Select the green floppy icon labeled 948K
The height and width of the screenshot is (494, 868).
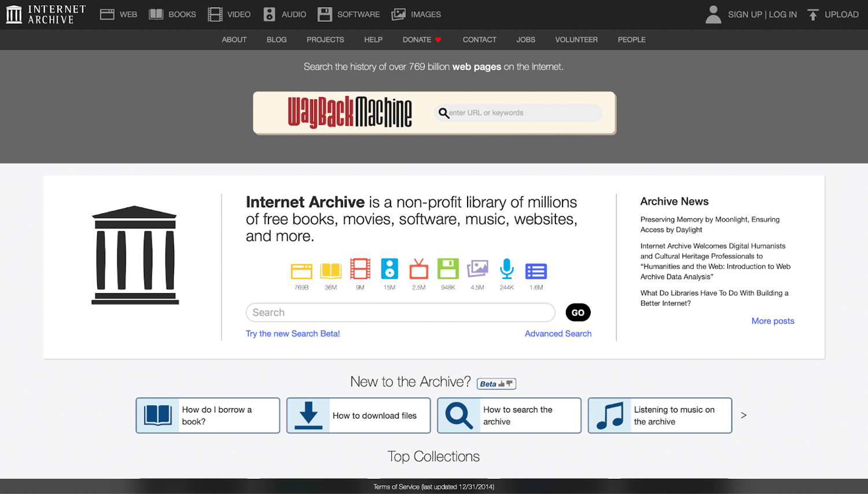click(x=448, y=269)
